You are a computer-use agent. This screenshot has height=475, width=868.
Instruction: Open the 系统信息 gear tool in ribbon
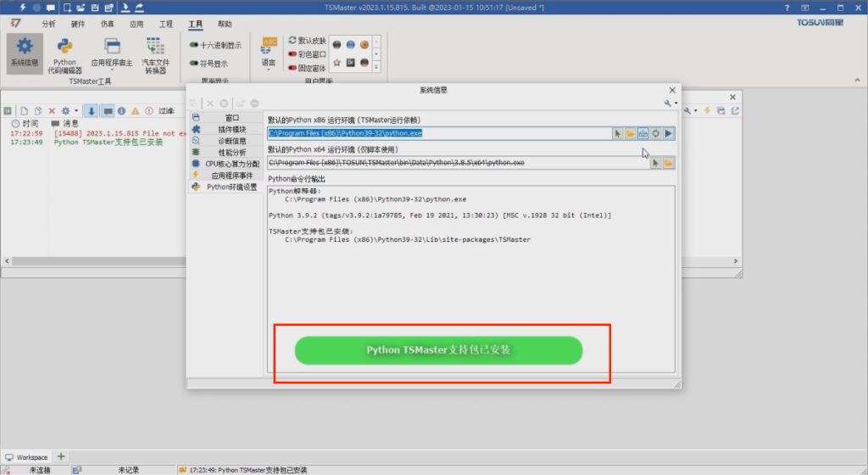point(25,53)
